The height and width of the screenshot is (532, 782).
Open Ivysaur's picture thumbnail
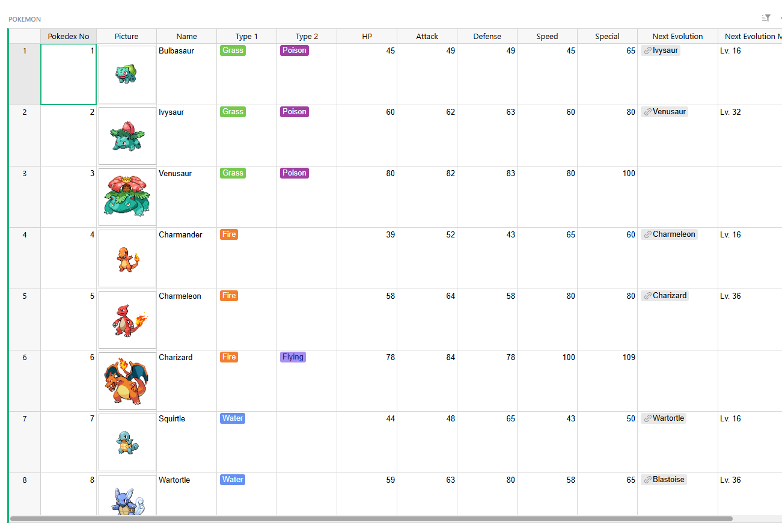(127, 136)
